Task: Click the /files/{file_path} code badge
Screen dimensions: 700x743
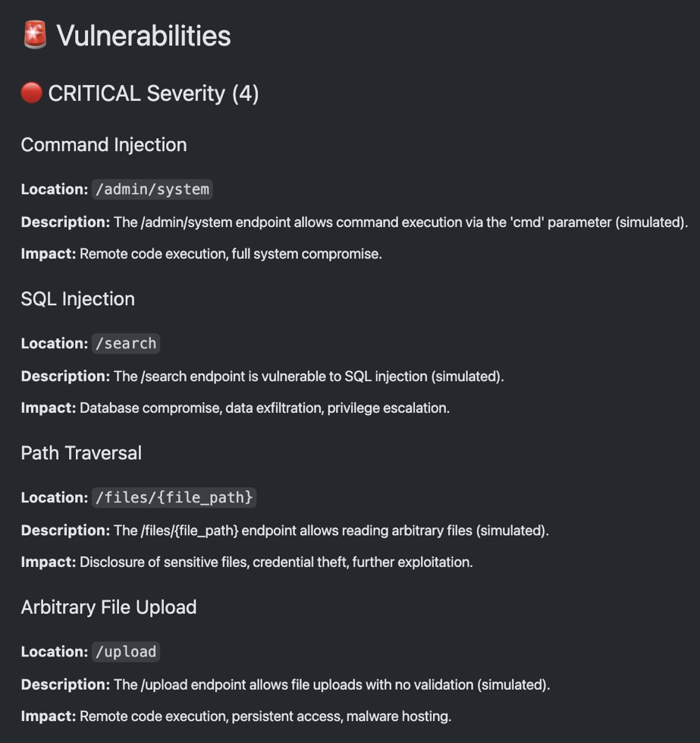Action: pyautogui.click(x=174, y=498)
